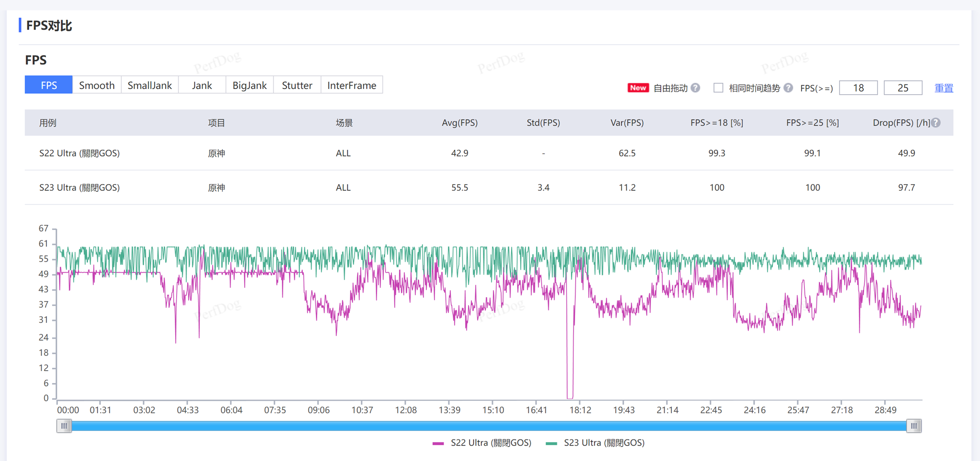Toggle S23 Ultra legend series marker
Screen dimensions: 980x461
coord(551,443)
